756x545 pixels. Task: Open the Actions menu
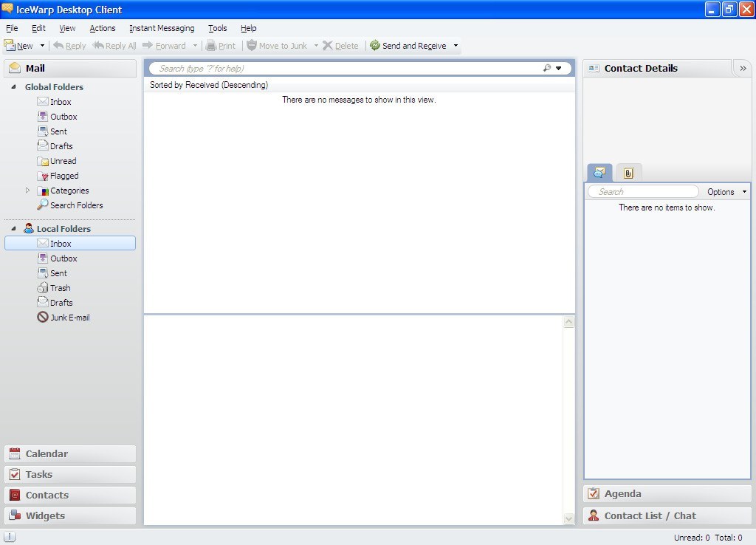click(103, 28)
